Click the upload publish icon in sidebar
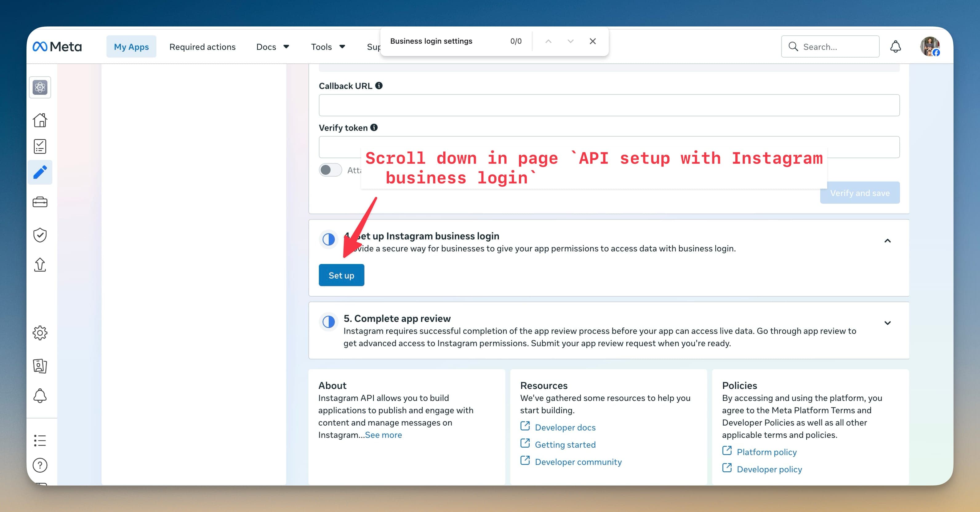980x512 pixels. 40,265
